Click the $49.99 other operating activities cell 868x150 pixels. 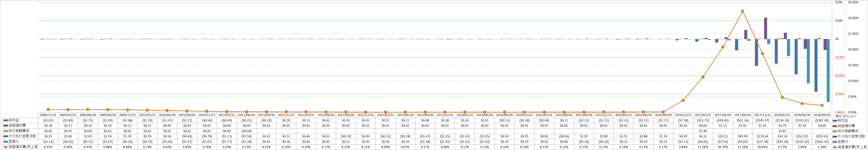[x=743, y=137]
